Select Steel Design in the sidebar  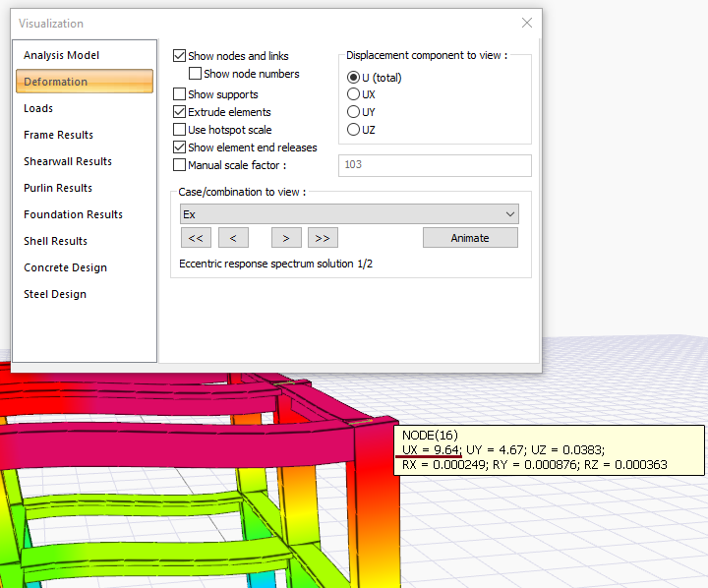(55, 294)
